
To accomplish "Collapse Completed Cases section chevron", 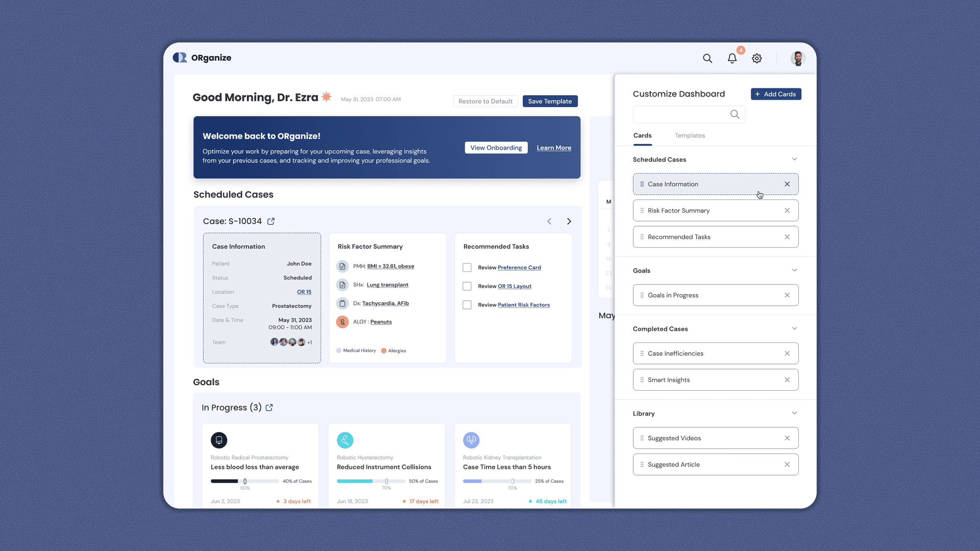I will [x=794, y=329].
